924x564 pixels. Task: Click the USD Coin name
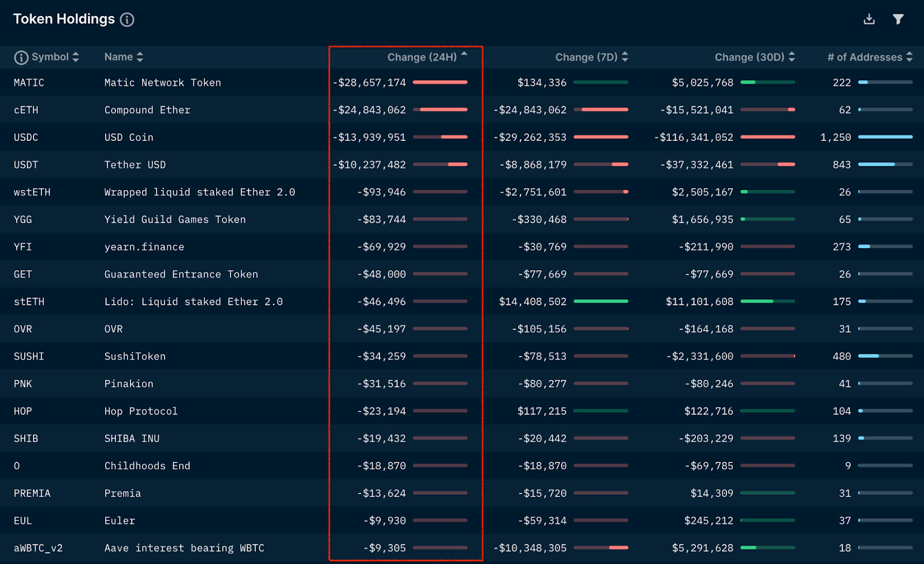click(129, 137)
